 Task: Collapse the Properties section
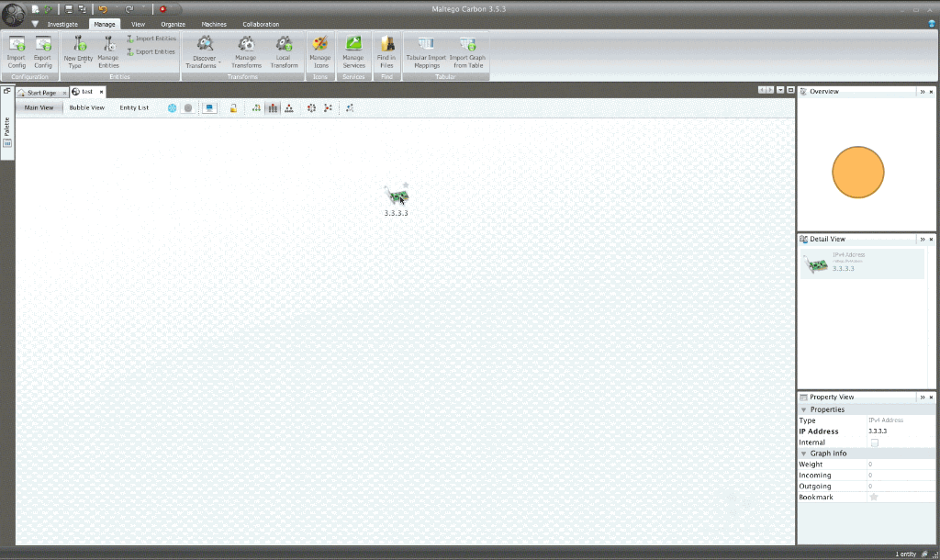(804, 409)
